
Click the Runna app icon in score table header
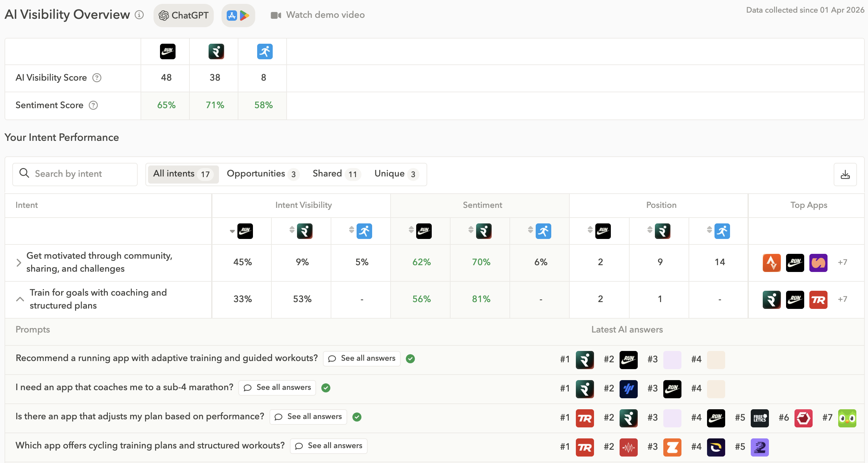click(x=216, y=51)
